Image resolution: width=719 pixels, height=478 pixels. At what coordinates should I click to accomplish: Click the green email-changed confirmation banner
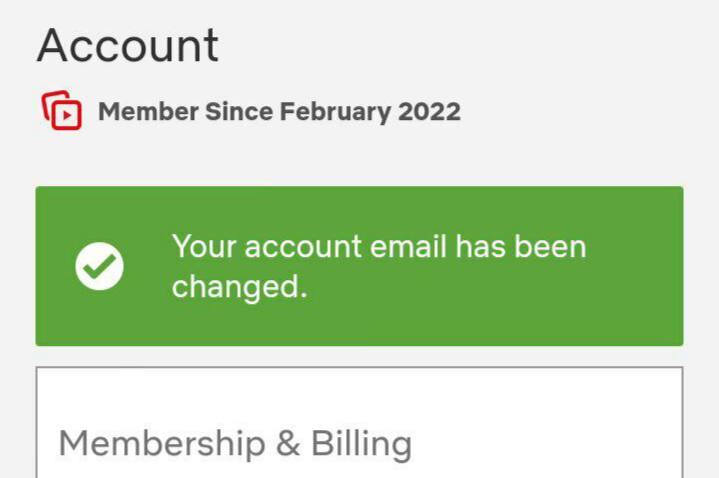coord(360,266)
